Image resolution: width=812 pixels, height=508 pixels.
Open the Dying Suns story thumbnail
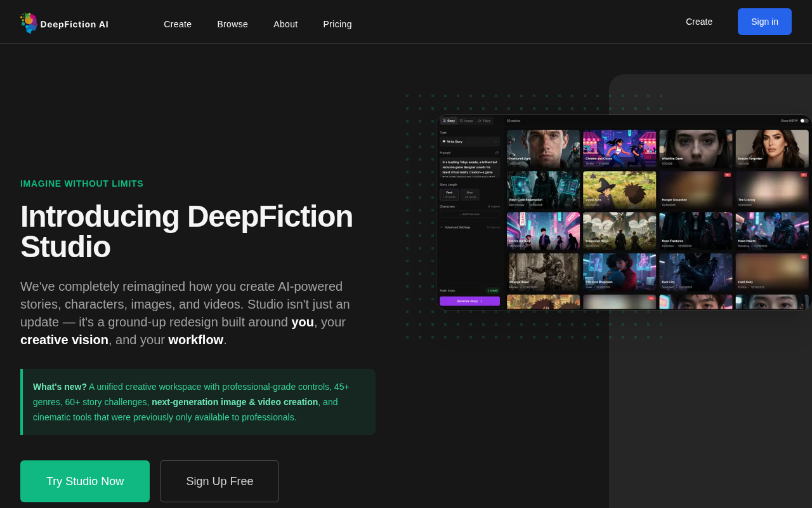[x=620, y=190]
